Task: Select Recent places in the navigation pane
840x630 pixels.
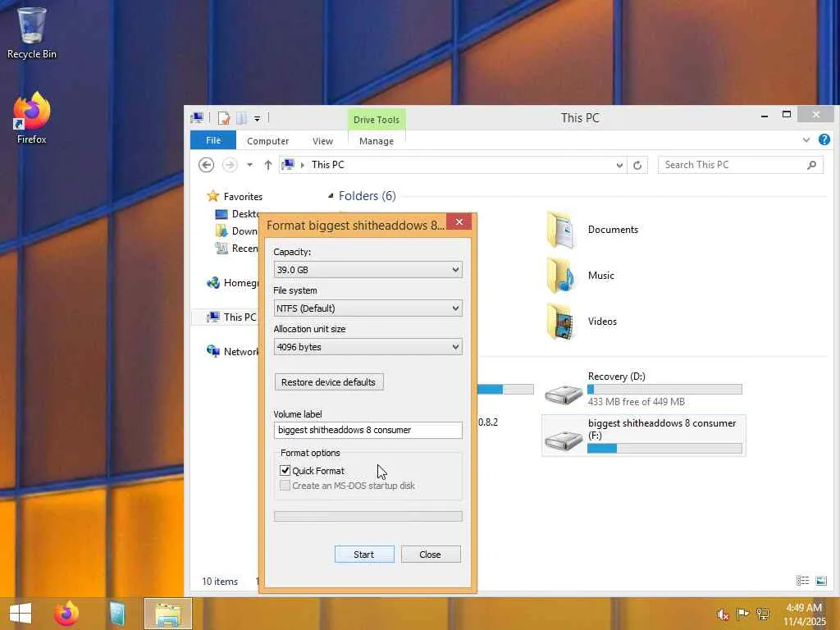Action: (x=237, y=248)
